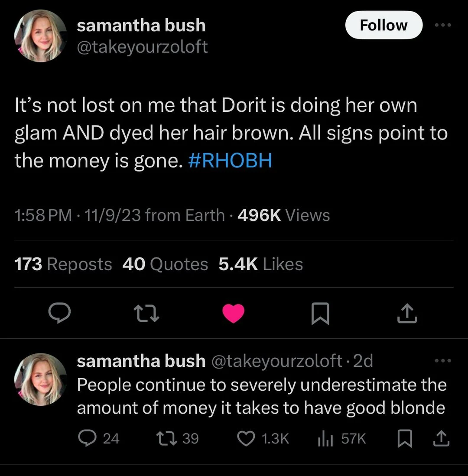468x476 pixels.
Task: Share the good blonde reply
Action: coord(442,439)
